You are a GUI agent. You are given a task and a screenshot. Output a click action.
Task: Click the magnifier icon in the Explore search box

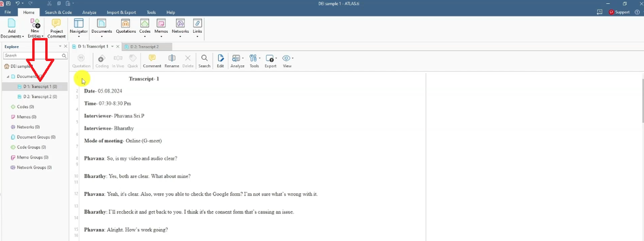coord(65,55)
